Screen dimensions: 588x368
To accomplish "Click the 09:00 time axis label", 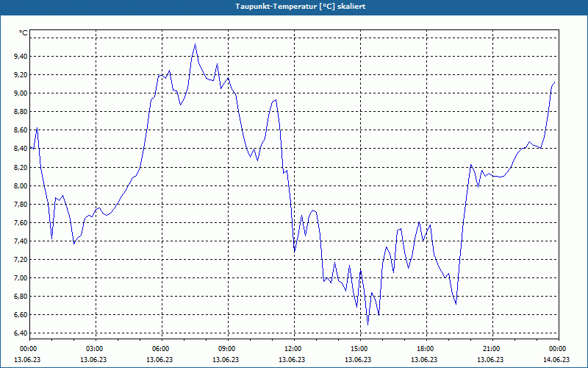I will [x=226, y=349].
